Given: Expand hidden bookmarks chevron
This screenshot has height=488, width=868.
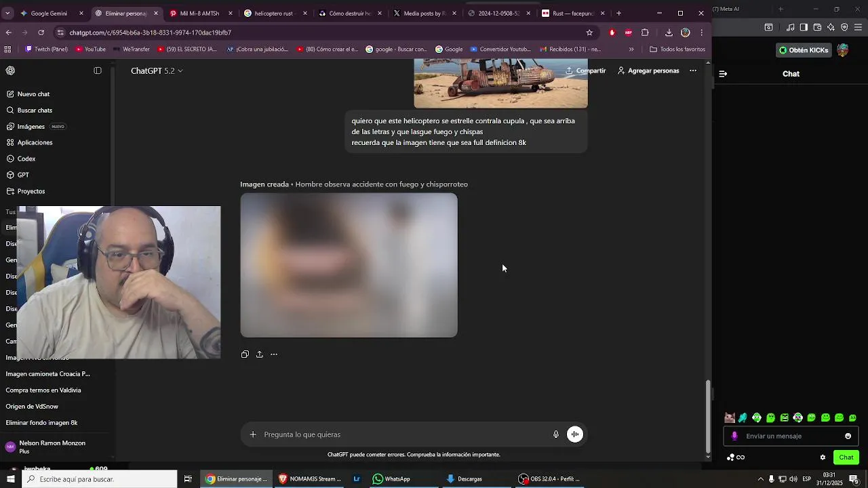Looking at the screenshot, I should click(x=631, y=49).
